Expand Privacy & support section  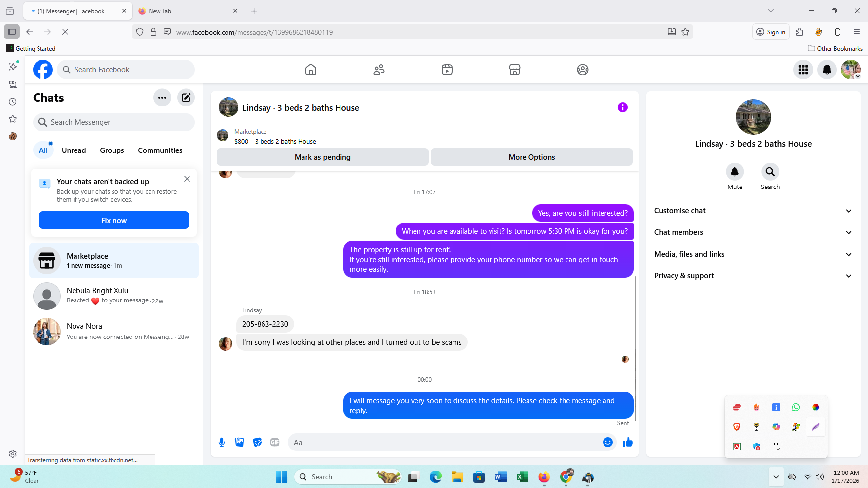click(753, 276)
